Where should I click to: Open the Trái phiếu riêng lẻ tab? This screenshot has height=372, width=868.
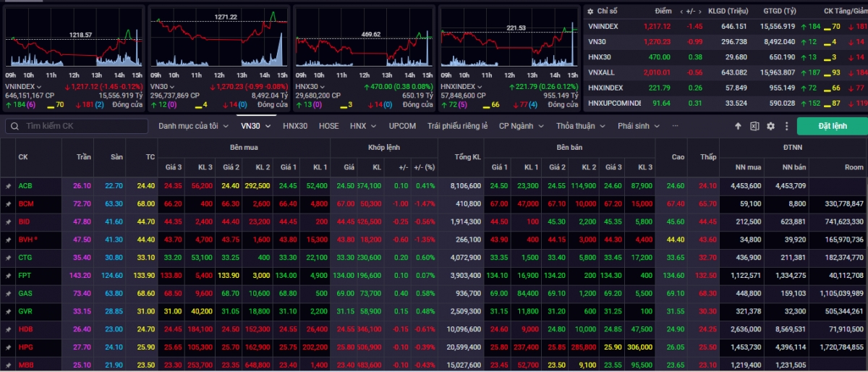click(457, 126)
